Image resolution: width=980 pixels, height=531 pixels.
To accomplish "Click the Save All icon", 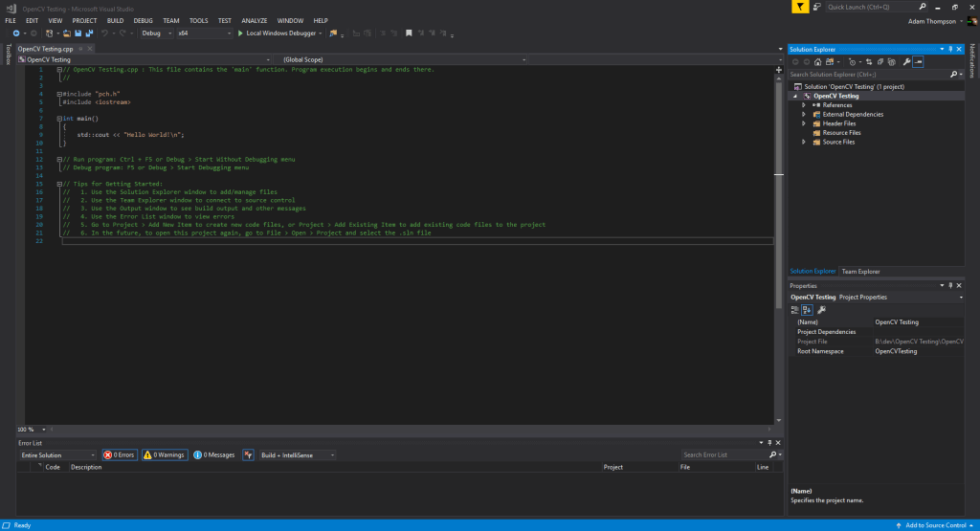I will (x=89, y=33).
